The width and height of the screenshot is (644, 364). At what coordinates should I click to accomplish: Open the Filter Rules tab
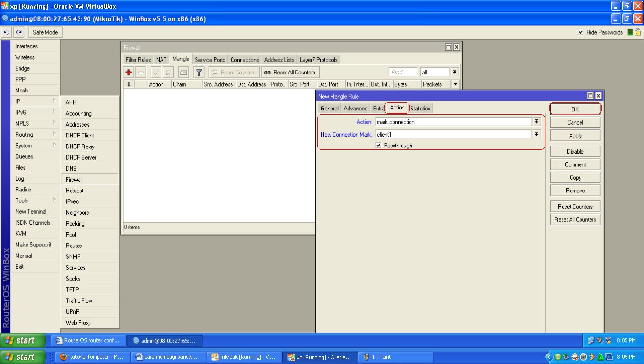(x=138, y=60)
